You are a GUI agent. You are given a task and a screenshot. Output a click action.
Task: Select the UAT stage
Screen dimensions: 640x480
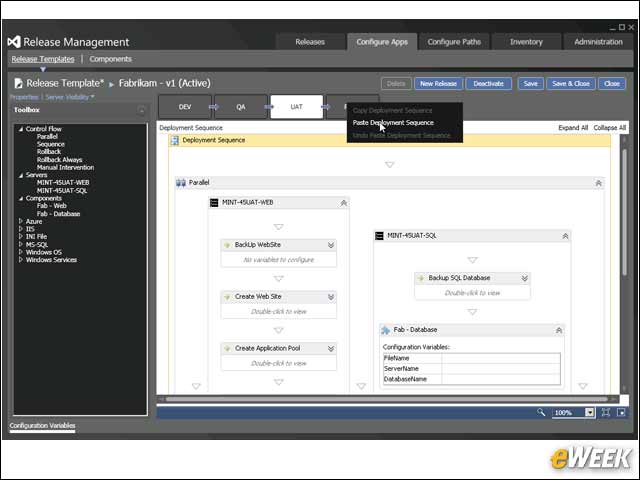point(297,107)
